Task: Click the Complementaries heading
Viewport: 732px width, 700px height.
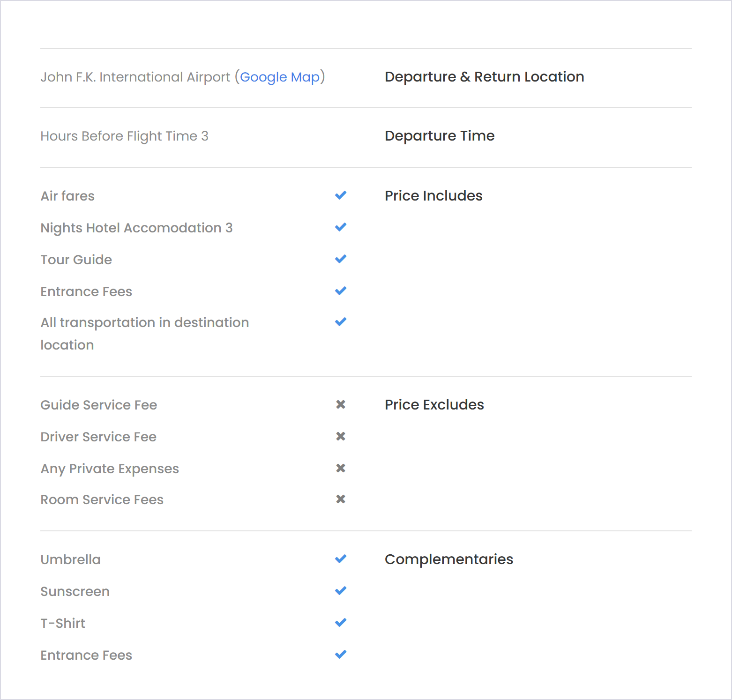Action: (x=449, y=559)
